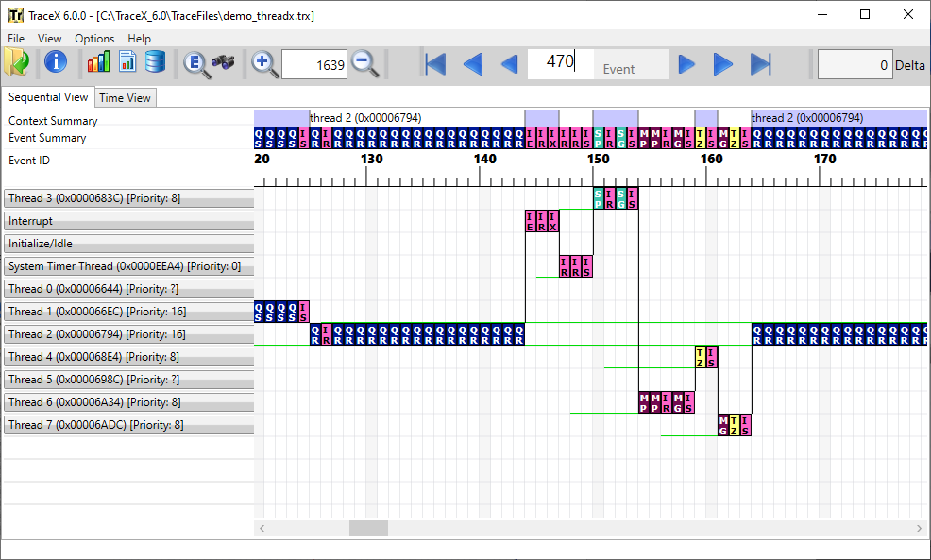The height and width of the screenshot is (560, 931).
Task: Open the View menu
Action: click(49, 38)
